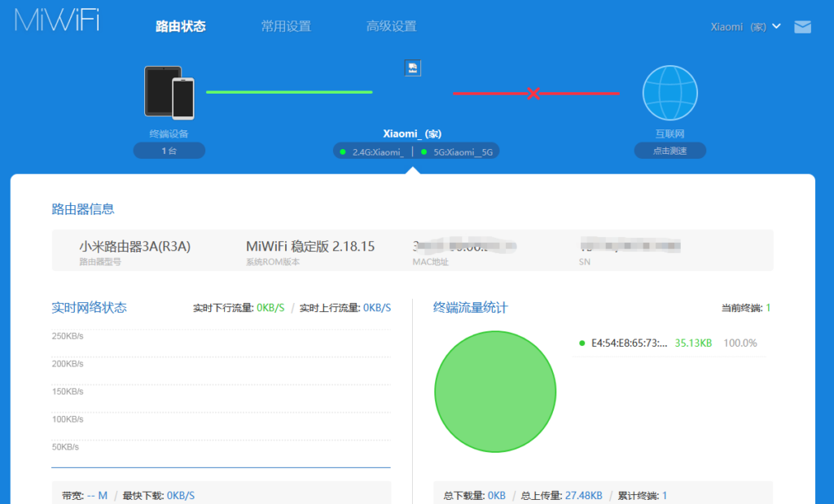Click the 互联网 label
Screen dimensions: 834x504
click(669, 134)
